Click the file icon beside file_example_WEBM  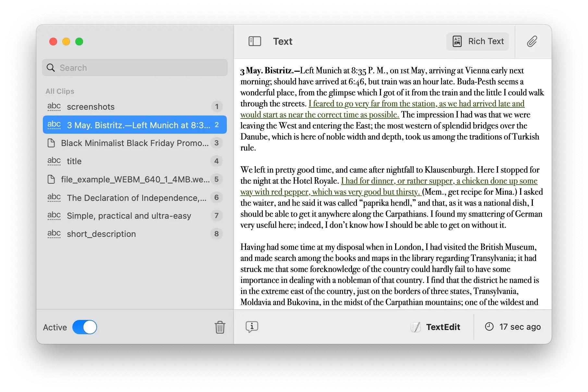coord(51,179)
